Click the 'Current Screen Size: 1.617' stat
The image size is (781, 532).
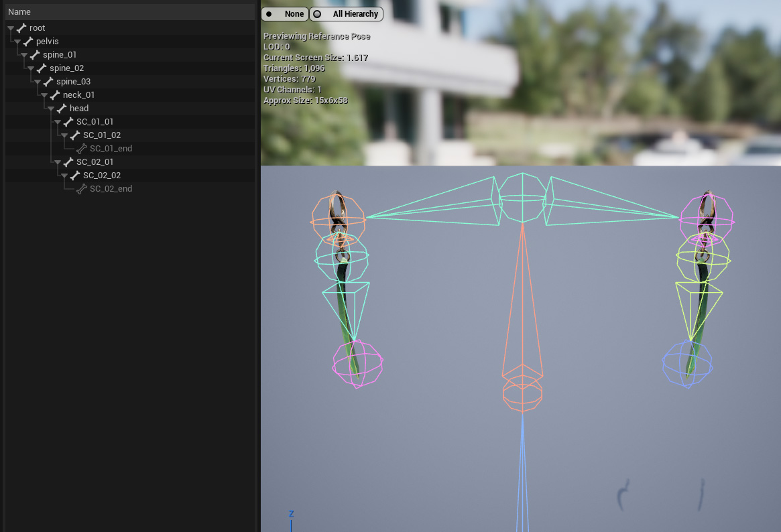[x=316, y=58]
